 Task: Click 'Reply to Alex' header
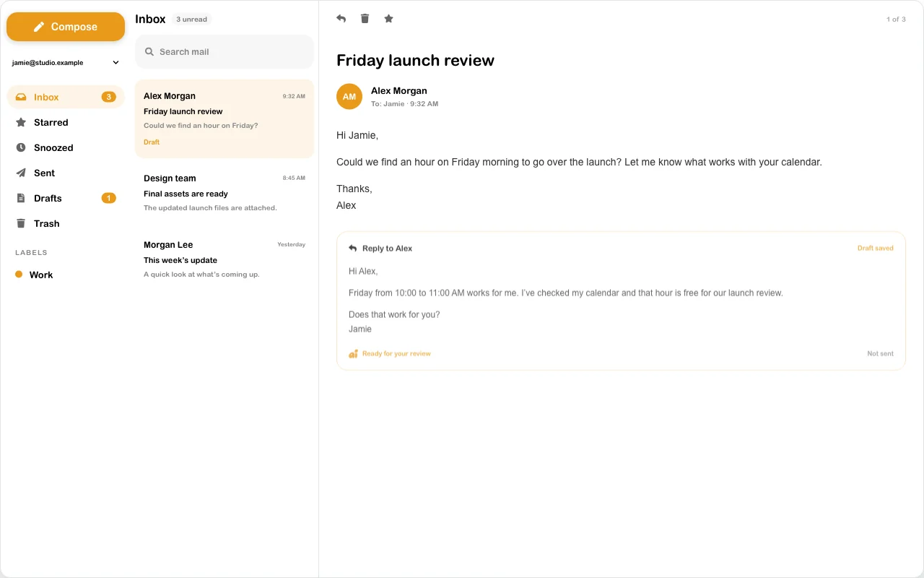(387, 249)
